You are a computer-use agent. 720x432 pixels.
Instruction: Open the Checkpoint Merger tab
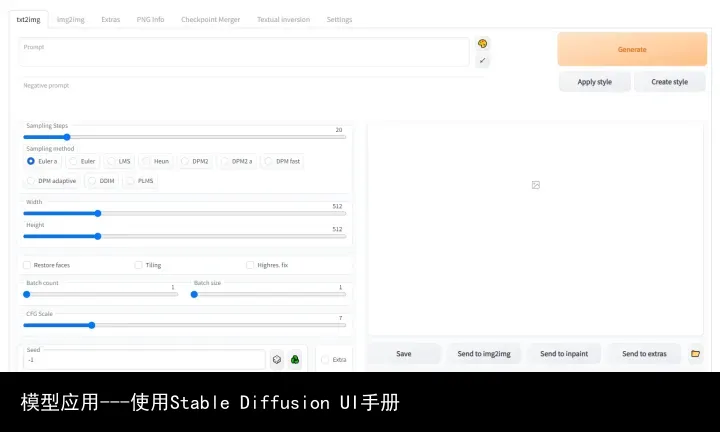[210, 19]
